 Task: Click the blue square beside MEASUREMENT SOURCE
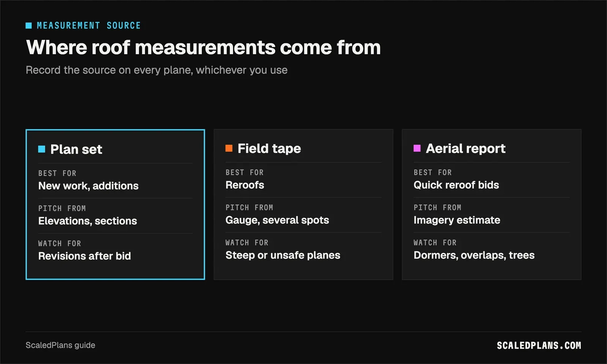[x=29, y=25]
